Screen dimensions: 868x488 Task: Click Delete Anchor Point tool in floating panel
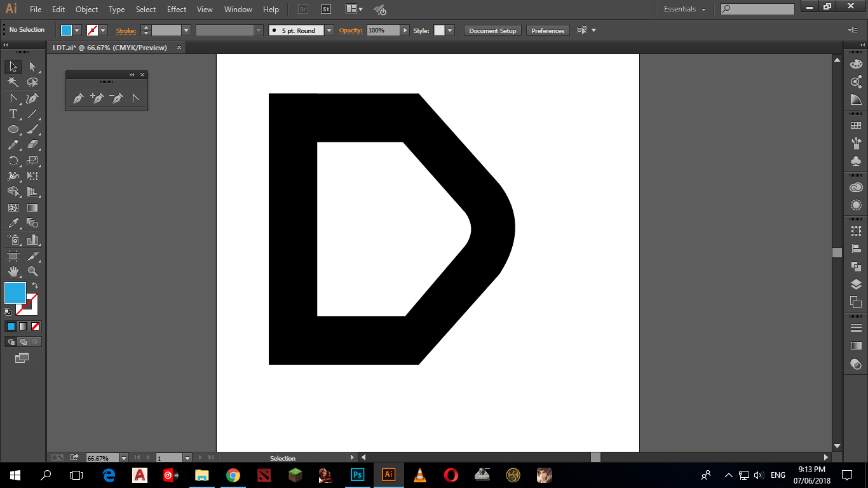pos(116,98)
